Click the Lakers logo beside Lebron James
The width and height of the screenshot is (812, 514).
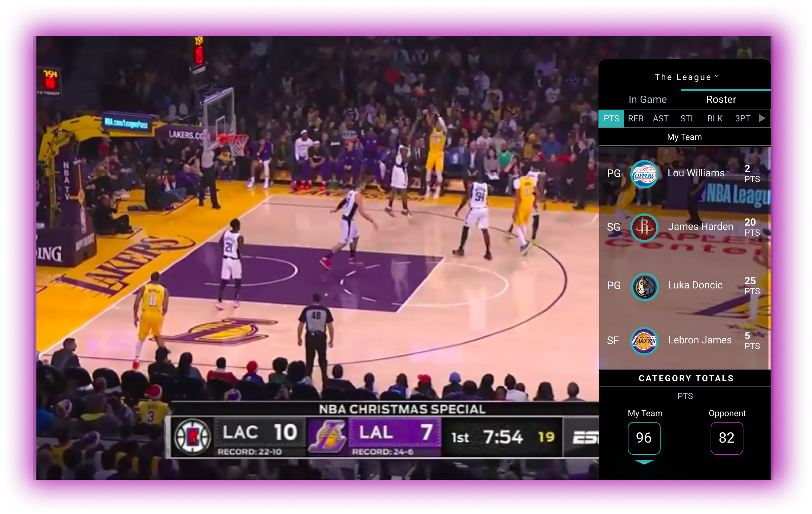point(644,341)
